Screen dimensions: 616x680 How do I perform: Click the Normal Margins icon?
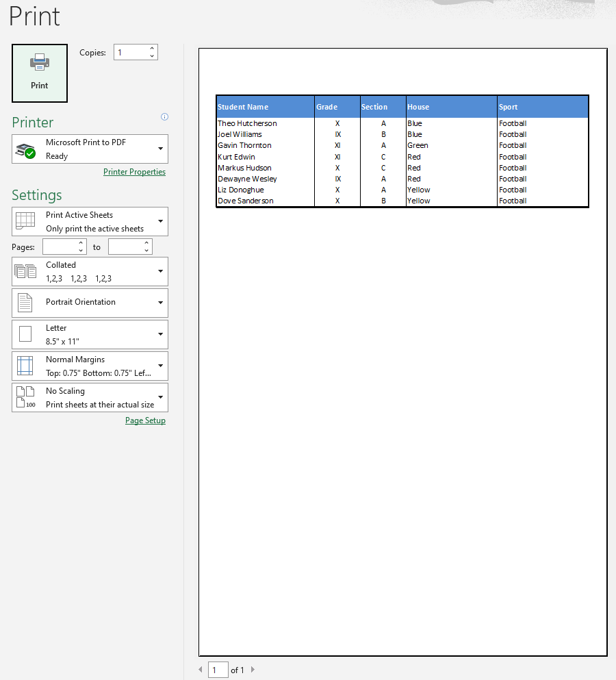[x=25, y=365]
